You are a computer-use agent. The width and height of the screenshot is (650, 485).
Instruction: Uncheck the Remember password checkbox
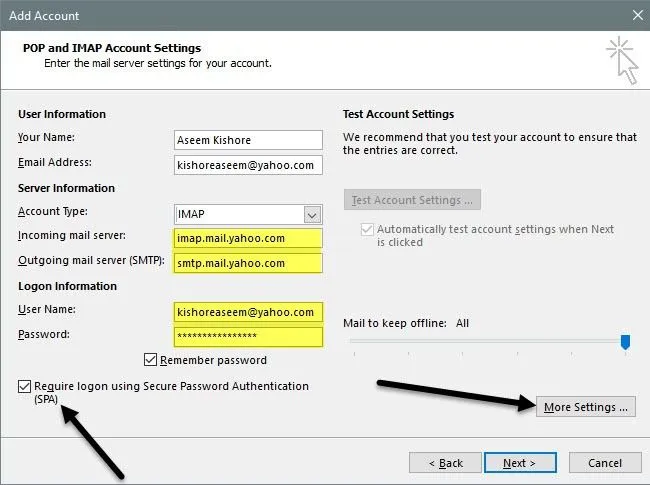click(151, 360)
